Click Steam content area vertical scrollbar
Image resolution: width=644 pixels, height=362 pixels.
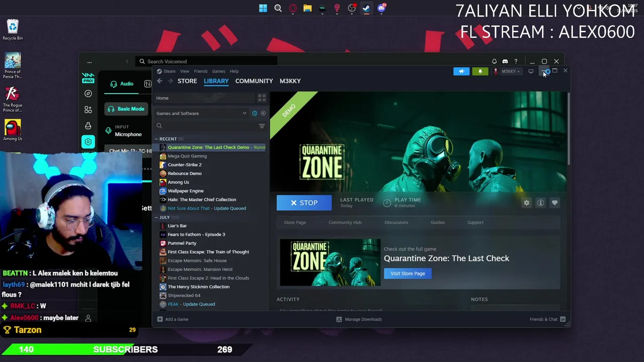[569, 128]
